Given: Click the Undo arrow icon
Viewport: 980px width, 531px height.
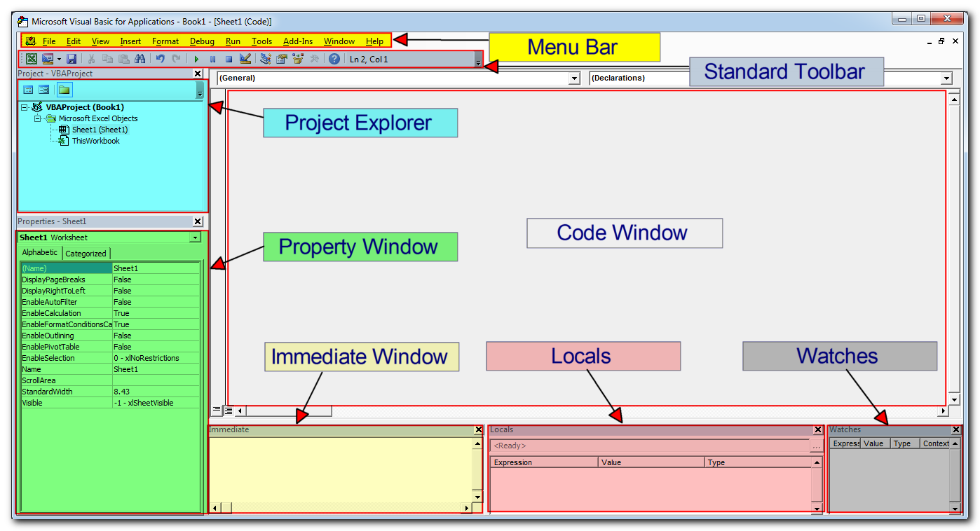Looking at the screenshot, I should (160, 60).
